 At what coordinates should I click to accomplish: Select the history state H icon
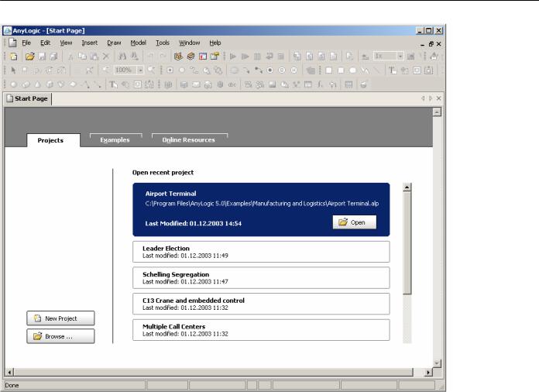294,70
